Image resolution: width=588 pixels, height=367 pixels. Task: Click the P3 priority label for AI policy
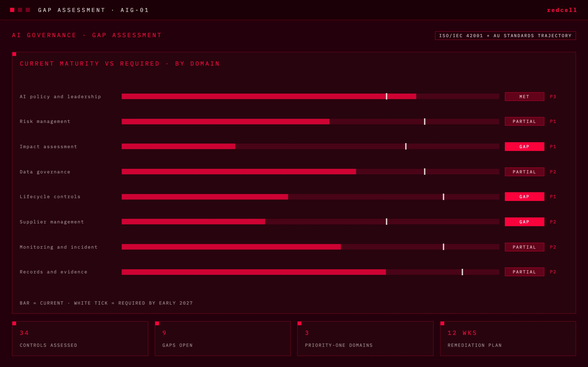point(553,97)
